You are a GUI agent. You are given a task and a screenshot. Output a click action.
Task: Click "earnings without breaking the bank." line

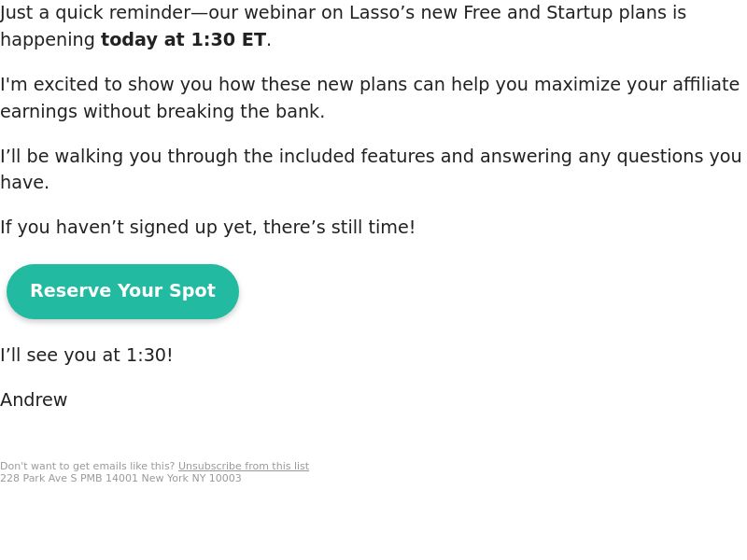162,111
